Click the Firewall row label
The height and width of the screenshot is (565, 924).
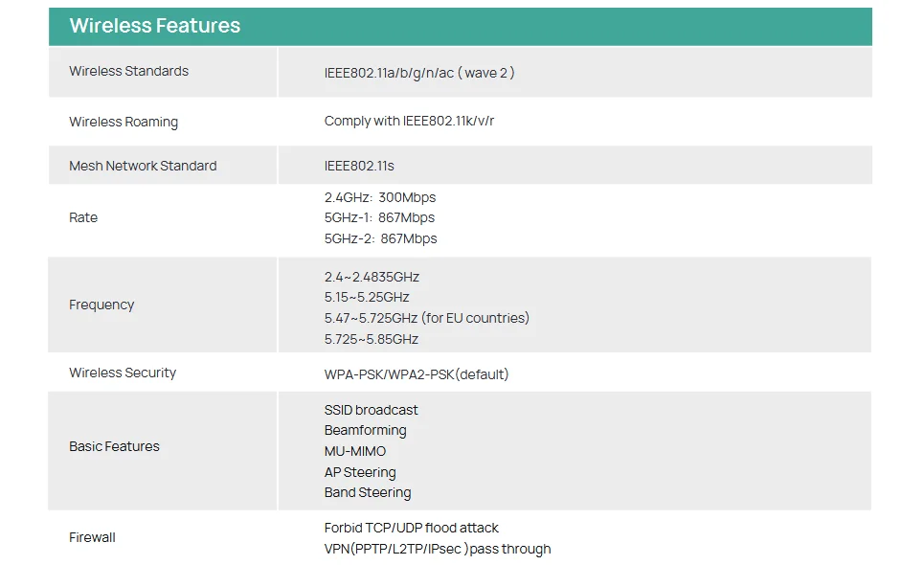pos(92,537)
